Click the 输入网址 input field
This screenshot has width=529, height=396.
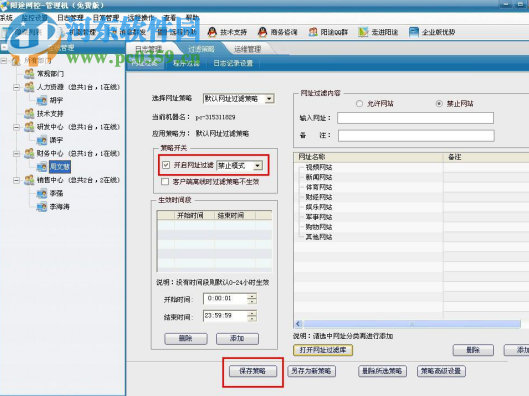tap(415, 118)
